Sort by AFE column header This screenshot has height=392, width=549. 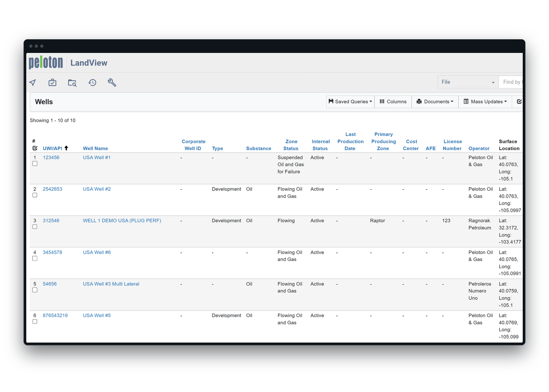pos(431,149)
